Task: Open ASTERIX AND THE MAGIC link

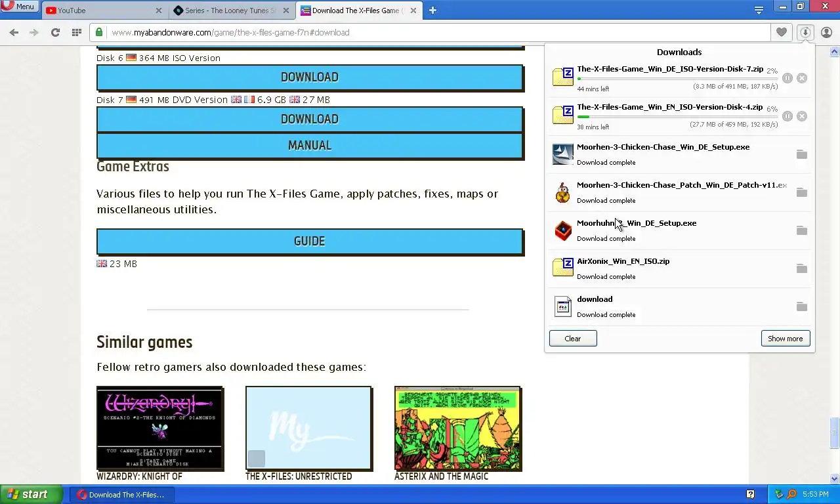Action: pos(441,476)
